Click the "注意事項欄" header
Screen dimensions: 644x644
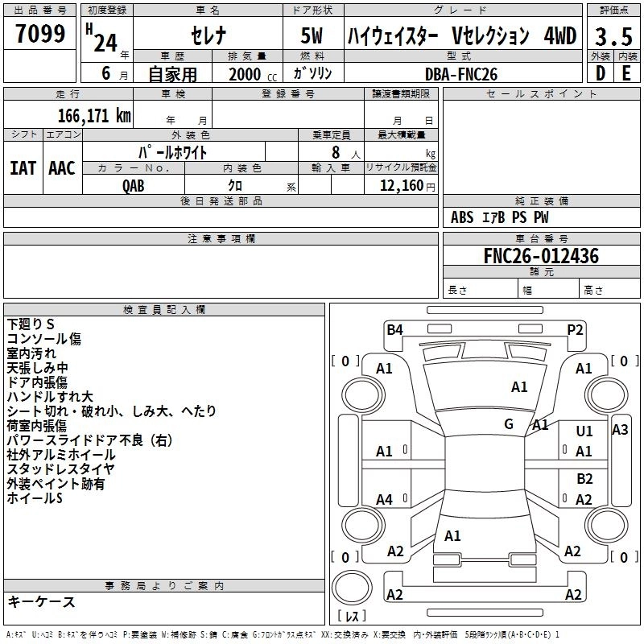point(221,238)
